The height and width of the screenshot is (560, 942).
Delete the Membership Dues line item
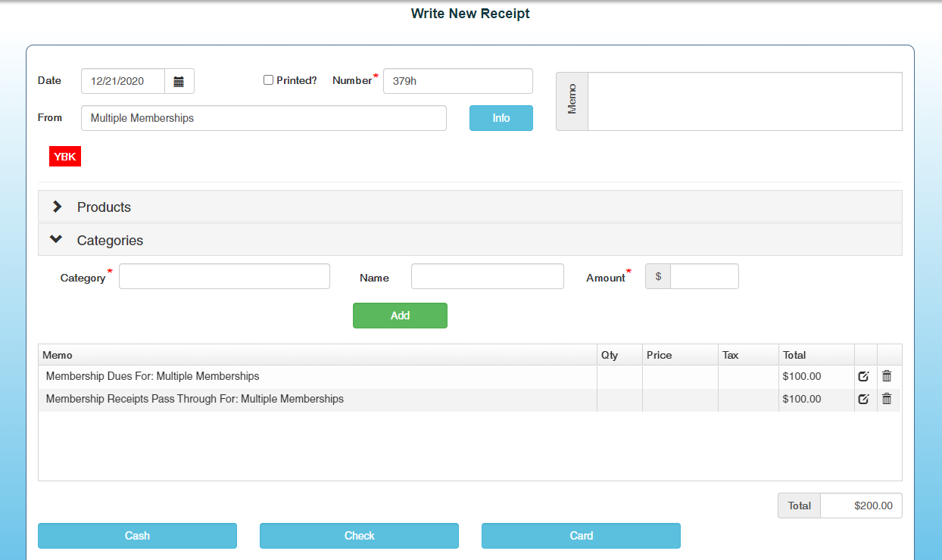coord(887,376)
